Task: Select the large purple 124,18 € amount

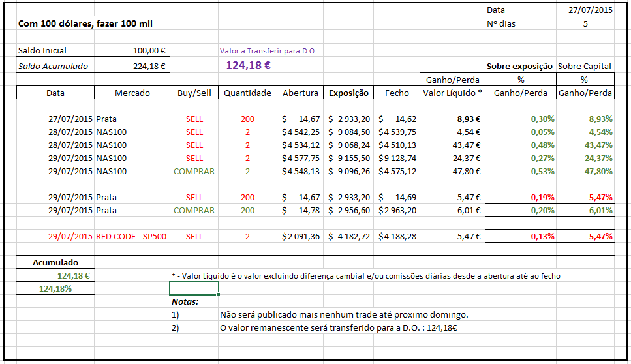Action: tap(248, 65)
